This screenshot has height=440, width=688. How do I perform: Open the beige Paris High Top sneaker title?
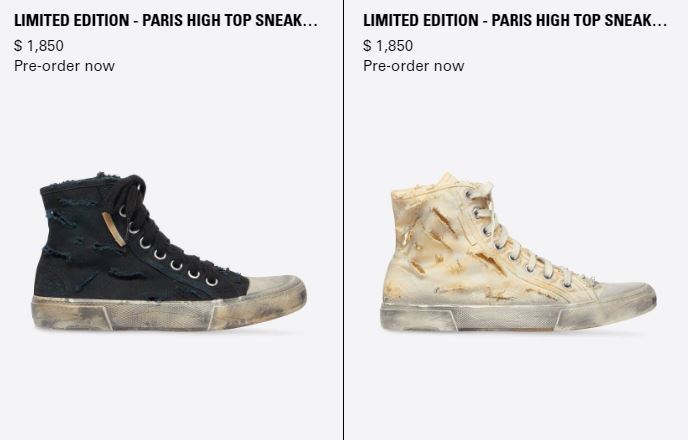[515, 20]
